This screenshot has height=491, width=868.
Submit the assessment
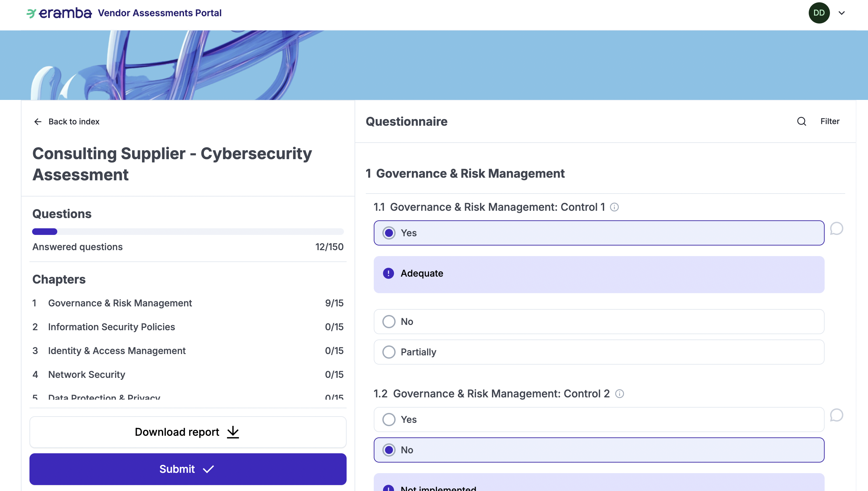point(188,469)
